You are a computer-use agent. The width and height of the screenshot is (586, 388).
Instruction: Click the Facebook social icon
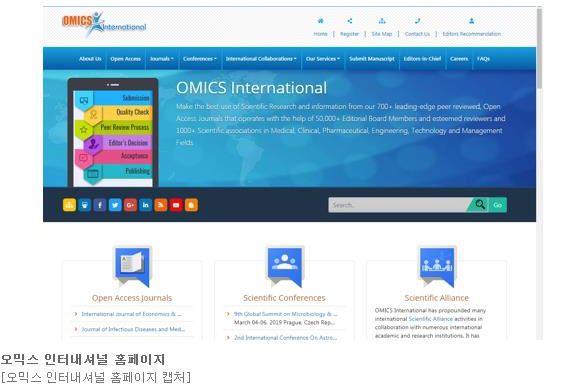click(100, 205)
